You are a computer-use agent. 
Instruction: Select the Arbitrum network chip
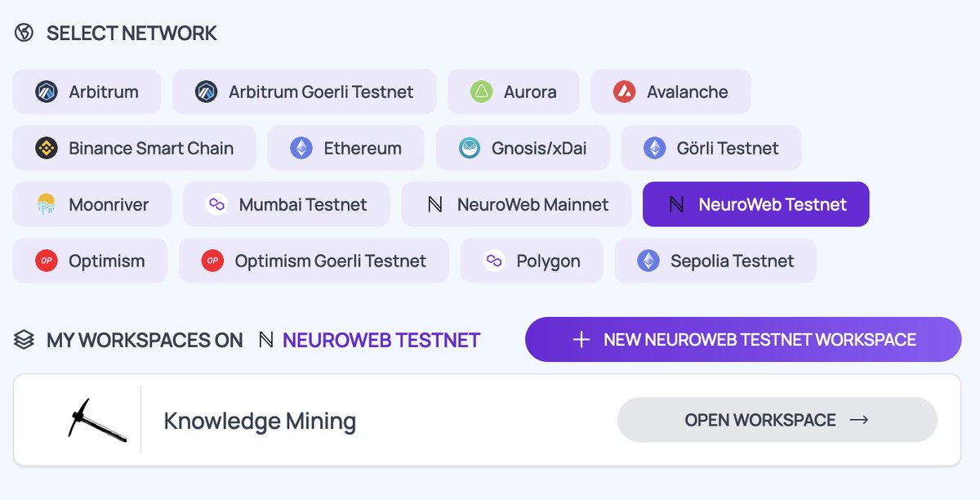[87, 92]
